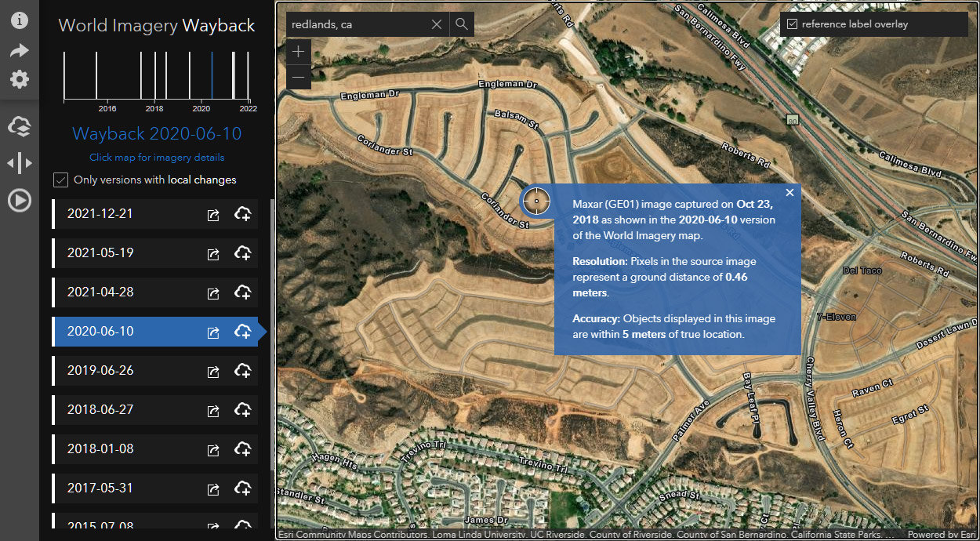Image resolution: width=980 pixels, height=541 pixels.
Task: Click the Powered by Esri attribution
Action: (x=941, y=535)
